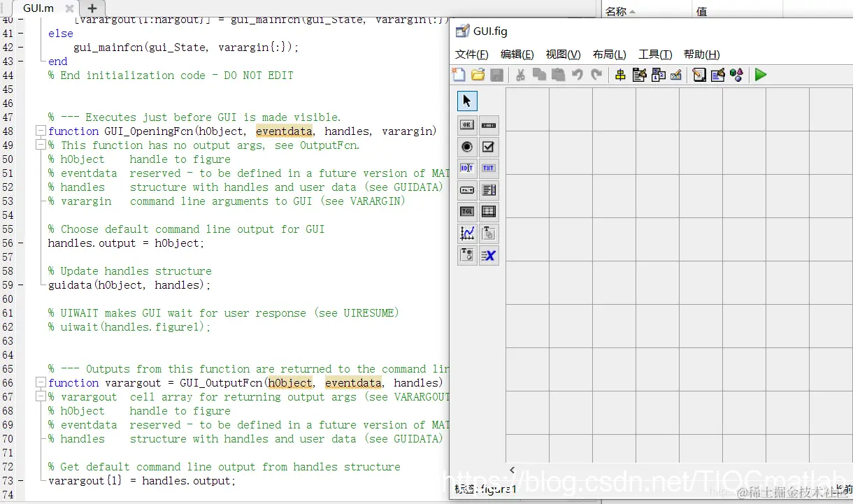
Task: Open the 布局(L) menu
Action: (610, 55)
